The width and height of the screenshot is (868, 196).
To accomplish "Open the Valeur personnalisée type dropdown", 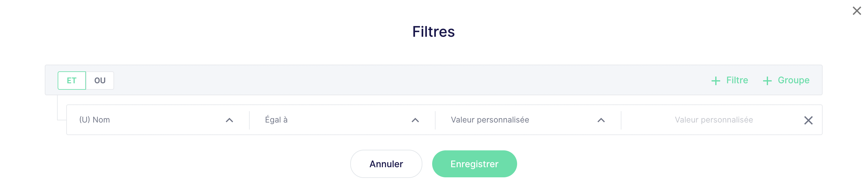I will tap(528, 120).
